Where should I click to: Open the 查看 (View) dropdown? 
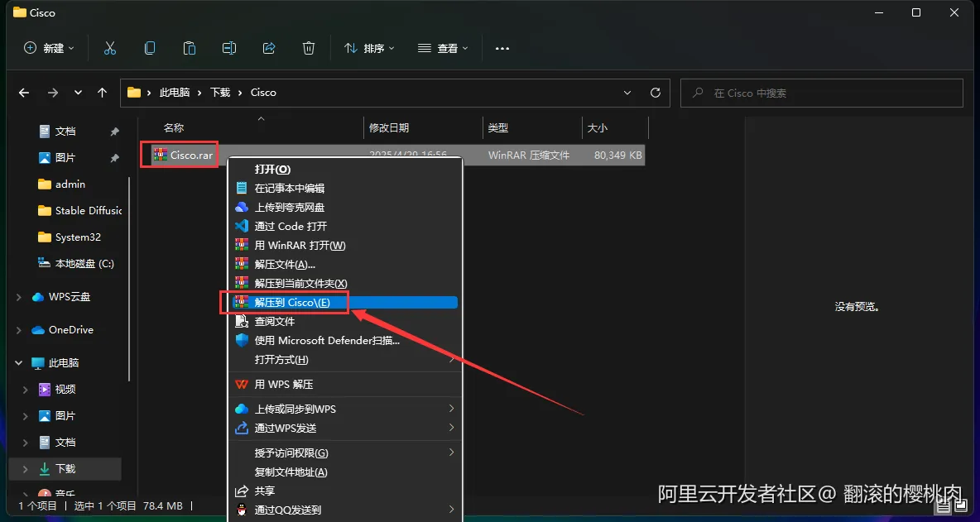tap(443, 48)
